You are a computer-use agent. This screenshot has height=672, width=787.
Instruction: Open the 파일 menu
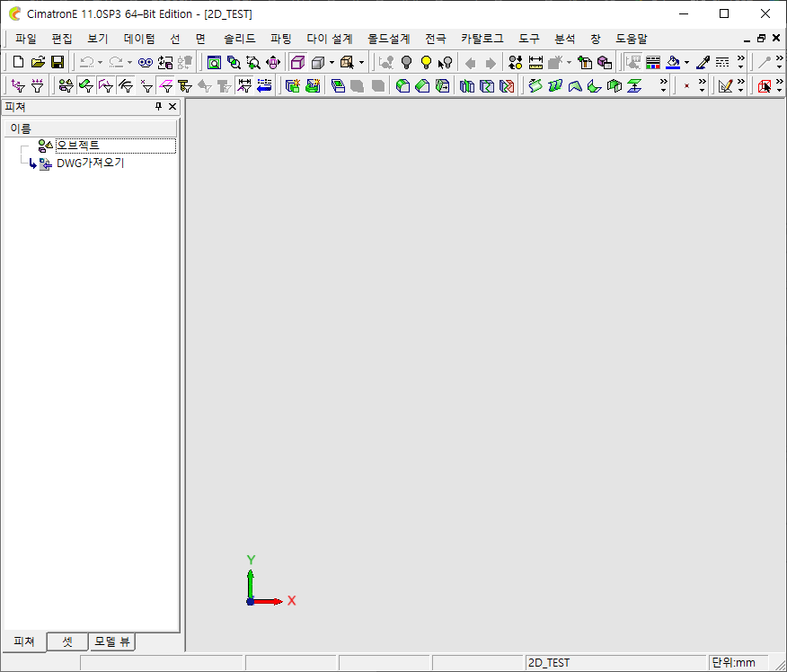25,39
